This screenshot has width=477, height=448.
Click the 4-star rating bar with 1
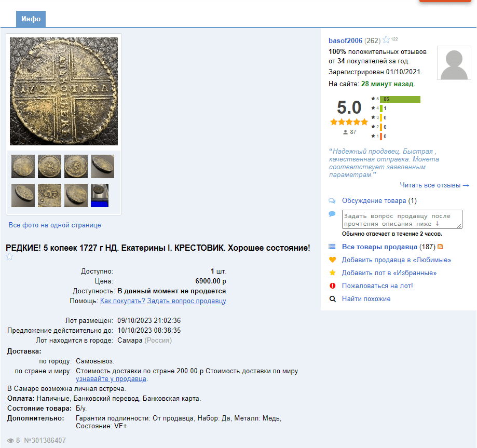coord(381,108)
